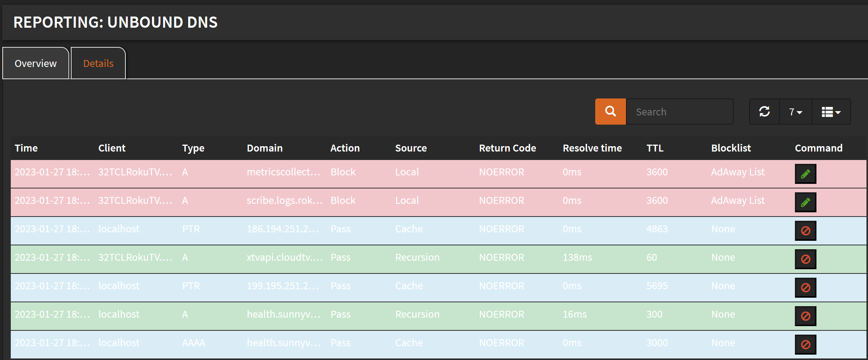
Task: Sort by the Blocklist column
Action: click(731, 148)
